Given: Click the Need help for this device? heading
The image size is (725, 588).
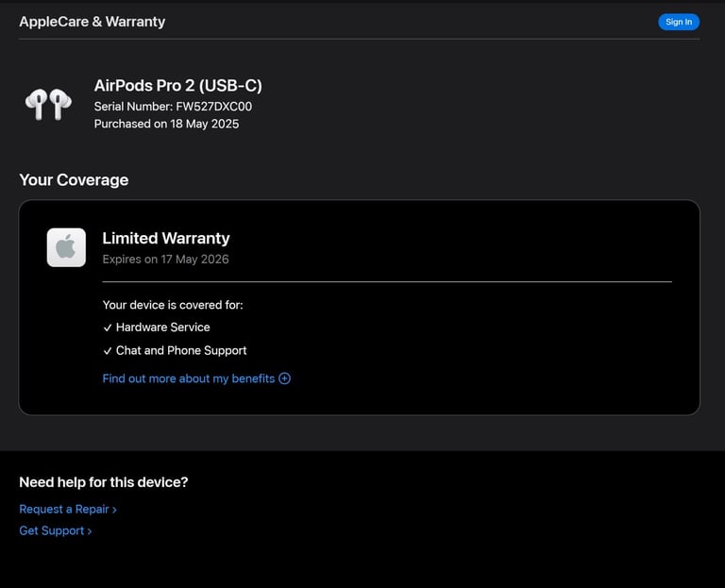Looking at the screenshot, I should tap(104, 482).
